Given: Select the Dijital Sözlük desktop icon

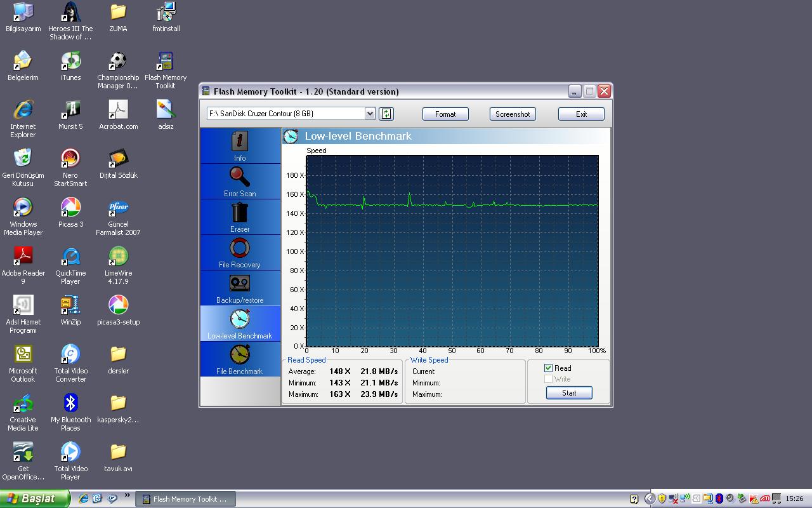Looking at the screenshot, I should pyautogui.click(x=118, y=164).
